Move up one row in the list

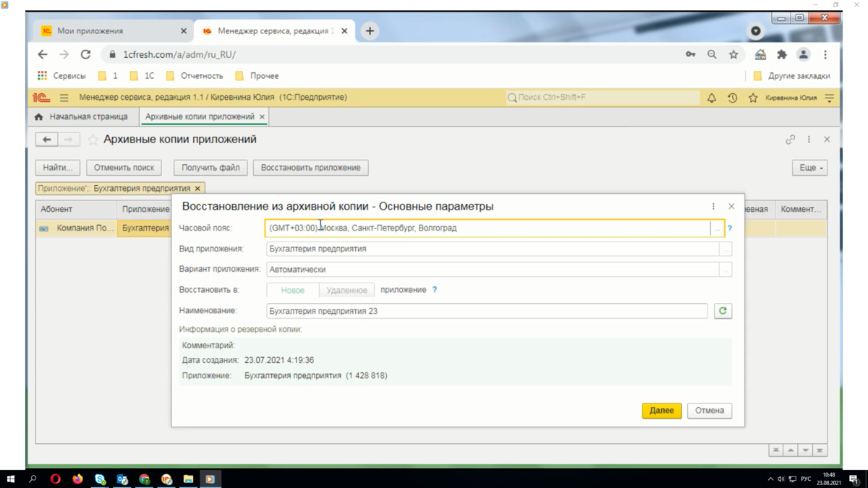click(x=791, y=450)
